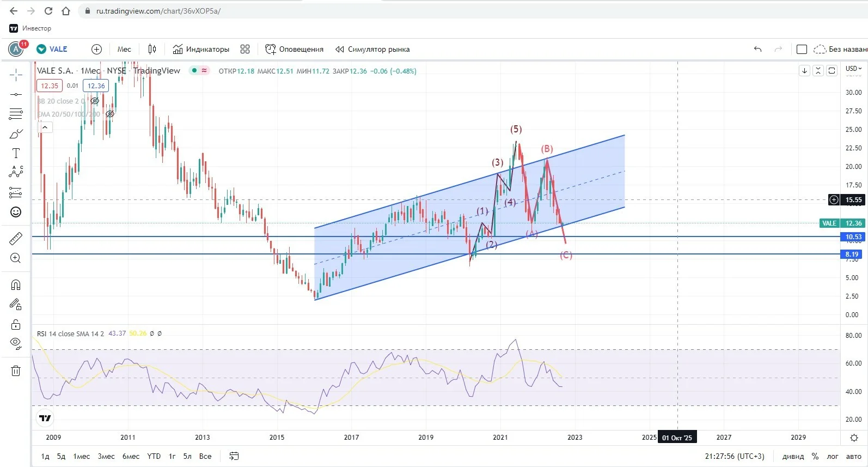The width and height of the screenshot is (868, 467).
Task: Select the brush drawing tool
Action: (16, 134)
